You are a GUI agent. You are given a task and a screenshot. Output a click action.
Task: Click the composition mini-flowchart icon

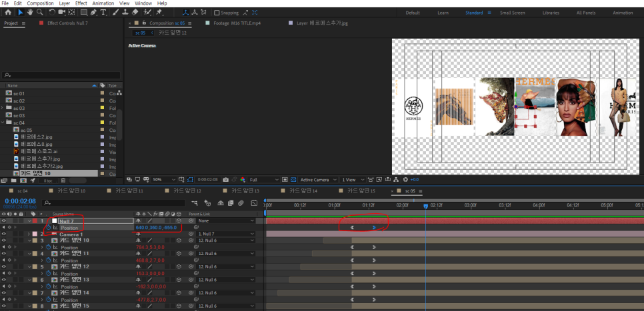(x=194, y=202)
